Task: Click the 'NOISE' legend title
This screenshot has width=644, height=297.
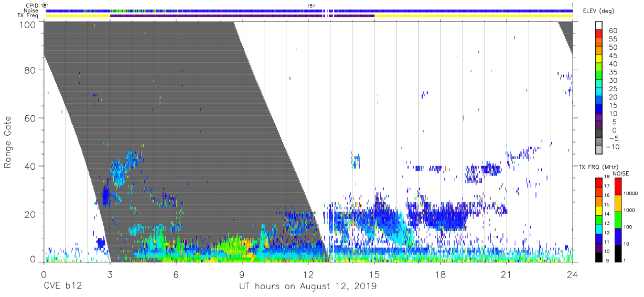Action: pos(621,173)
